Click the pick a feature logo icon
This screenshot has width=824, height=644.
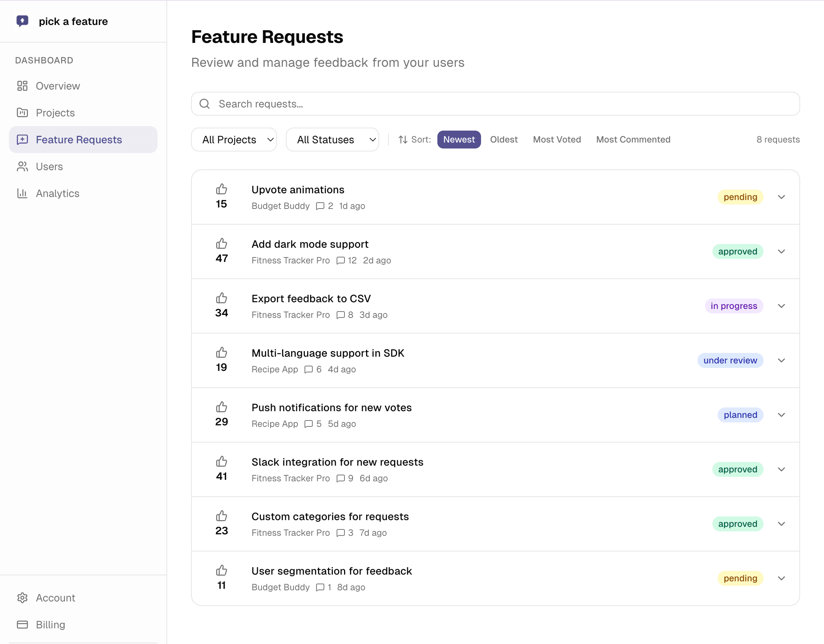pos(22,21)
